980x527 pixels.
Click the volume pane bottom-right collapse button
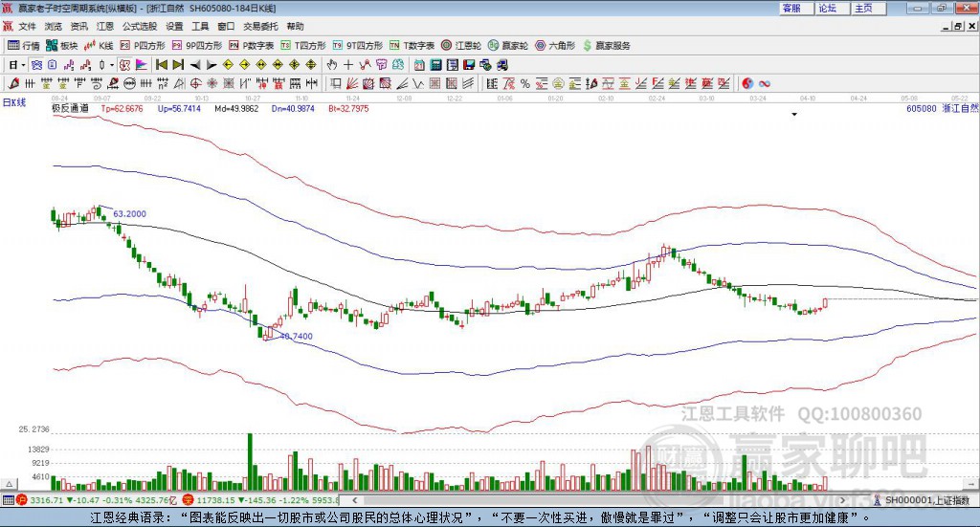(x=970, y=484)
